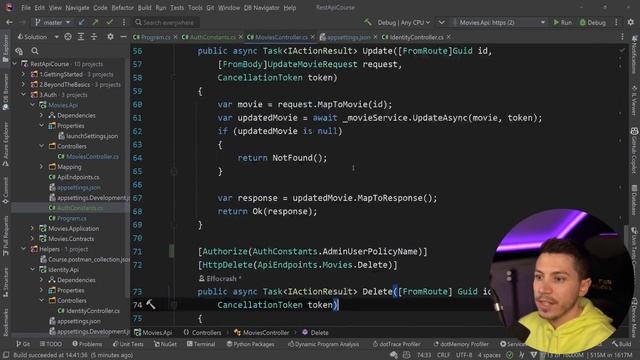Click the Run button

coord(562,22)
